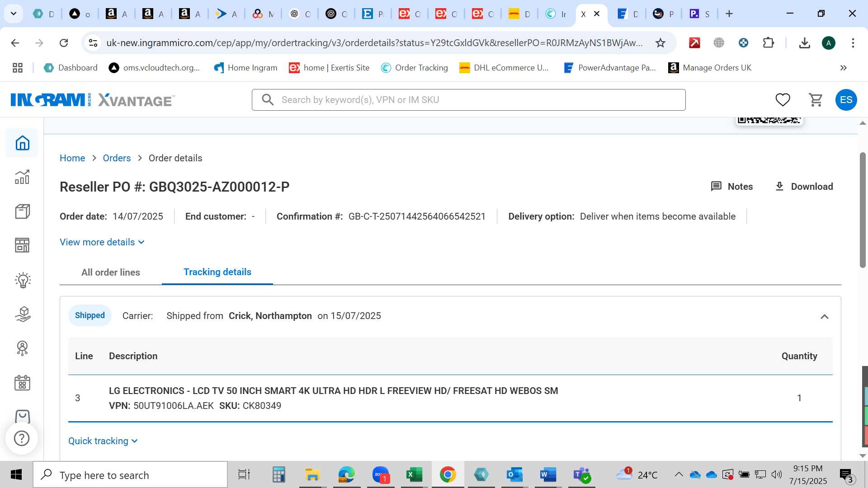Image resolution: width=868 pixels, height=488 pixels.
Task: Open the Chrome downloads icon
Action: pyautogui.click(x=804, y=43)
